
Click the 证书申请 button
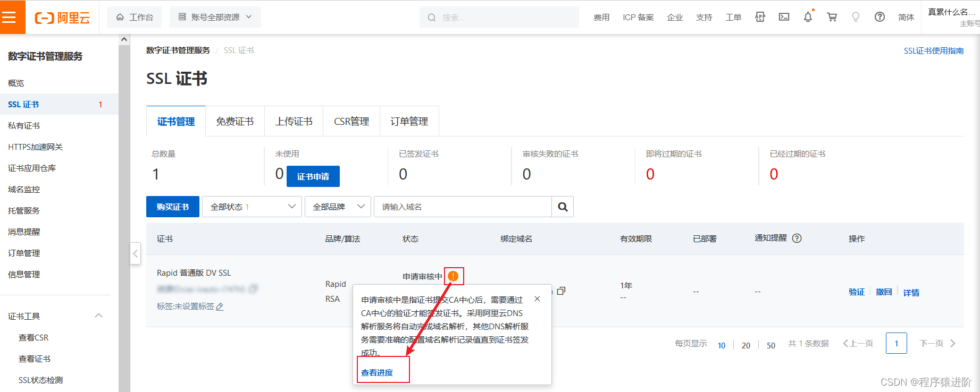313,176
